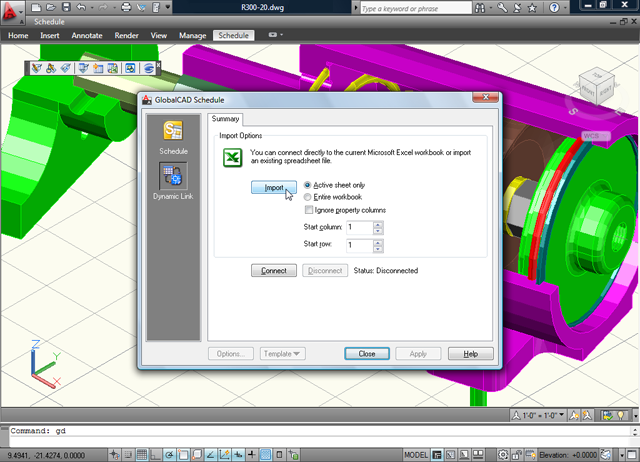Select the Dynamic Link sidebar icon

coord(173,176)
